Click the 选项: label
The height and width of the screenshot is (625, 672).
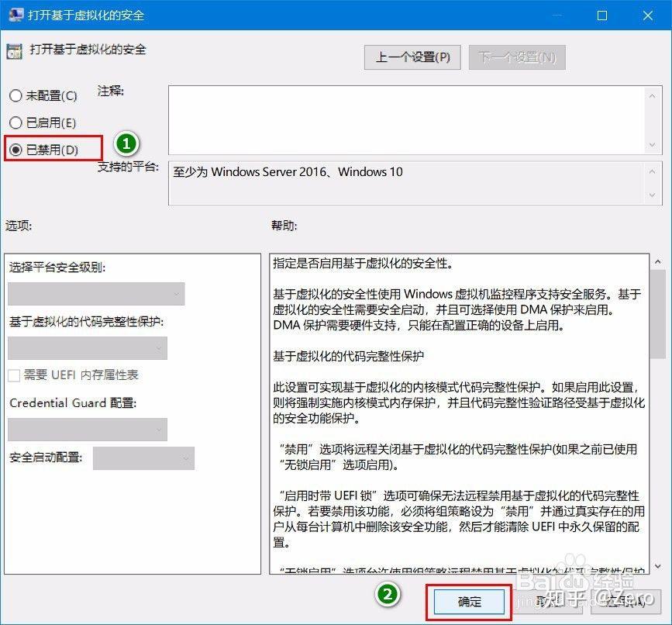coord(19,225)
